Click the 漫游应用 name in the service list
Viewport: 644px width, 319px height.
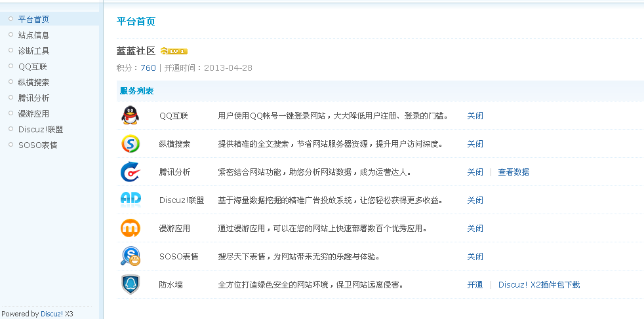174,229
